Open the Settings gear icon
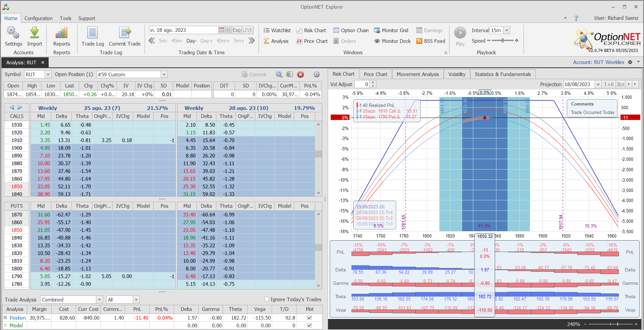Screen dimensions: 644x330 coord(13,33)
